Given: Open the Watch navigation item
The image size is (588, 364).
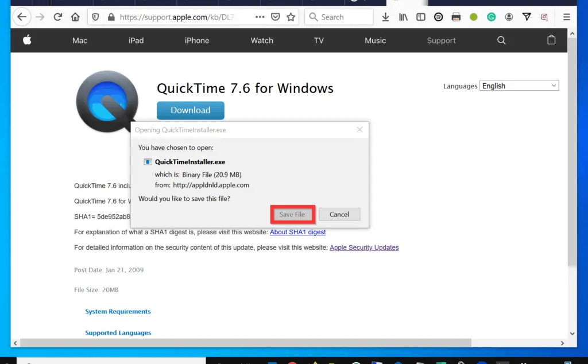Looking at the screenshot, I should click(x=262, y=41).
